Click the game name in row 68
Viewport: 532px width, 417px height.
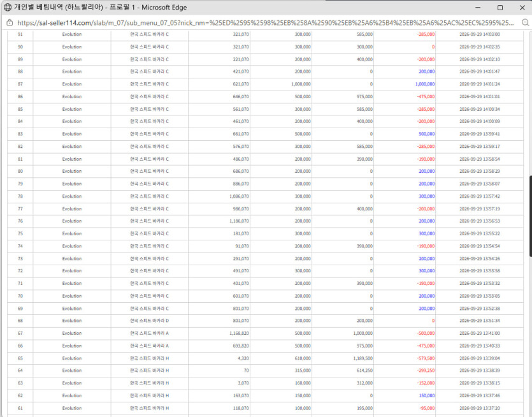[x=149, y=321]
